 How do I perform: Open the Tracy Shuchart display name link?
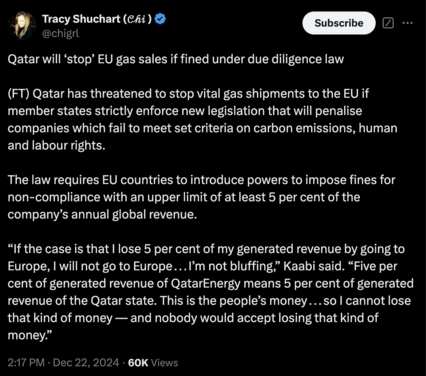click(81, 19)
